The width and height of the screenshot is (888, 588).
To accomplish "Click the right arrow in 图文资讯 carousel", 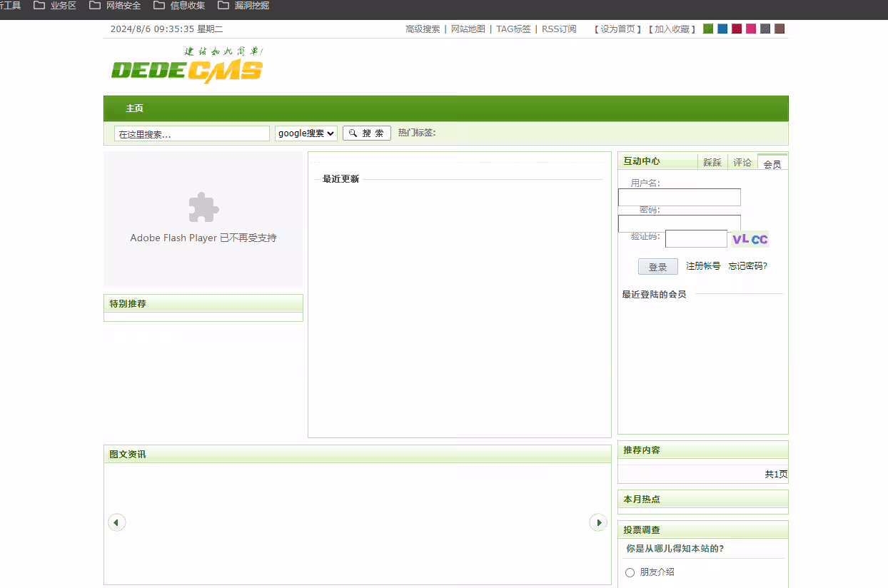I will tap(598, 522).
